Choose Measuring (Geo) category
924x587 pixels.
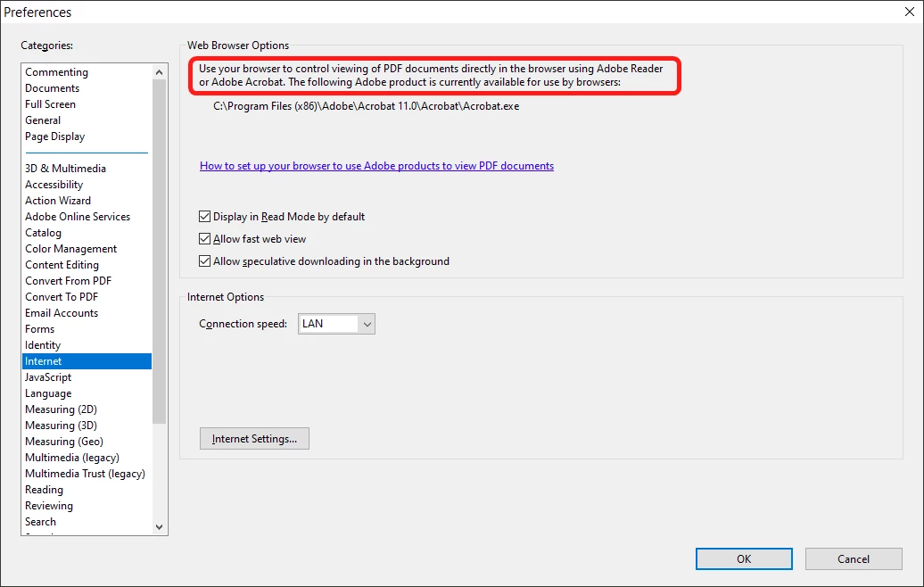pos(87,442)
